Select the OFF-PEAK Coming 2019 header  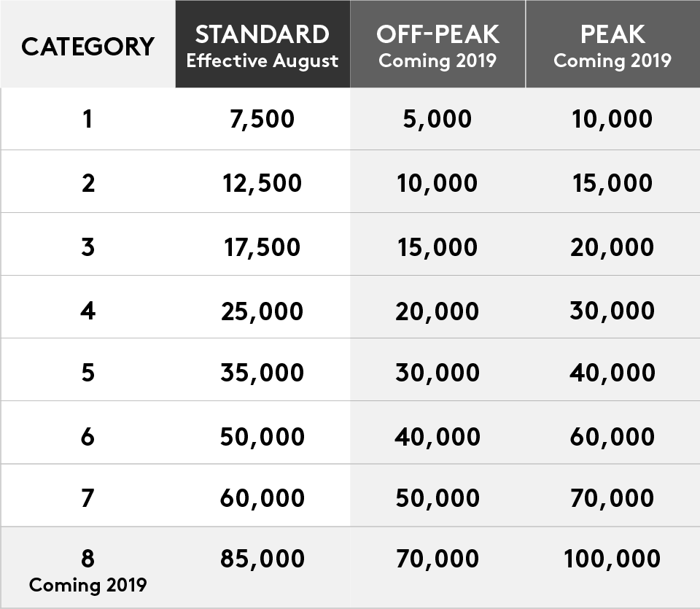click(437, 45)
